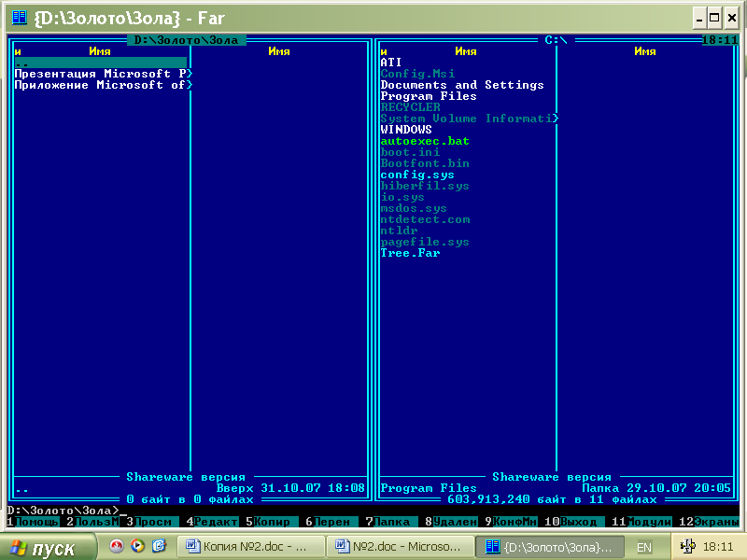Click the 12 Экраны screens key
The width and height of the screenshot is (747, 560).
coord(709,522)
